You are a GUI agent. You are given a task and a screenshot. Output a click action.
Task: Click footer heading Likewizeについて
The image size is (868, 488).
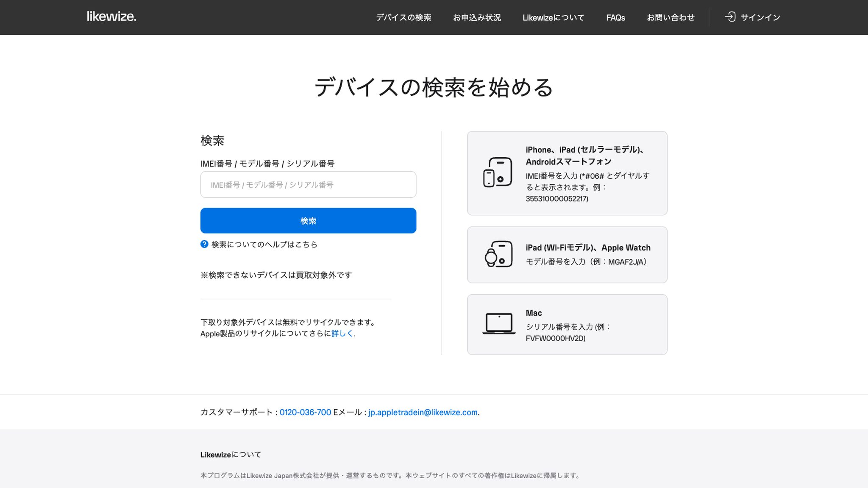(x=231, y=455)
